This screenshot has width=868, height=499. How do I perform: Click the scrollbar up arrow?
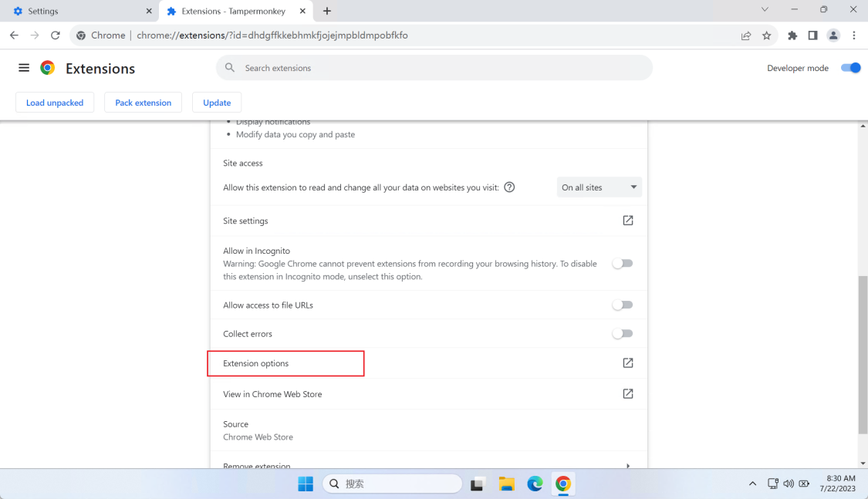point(863,126)
